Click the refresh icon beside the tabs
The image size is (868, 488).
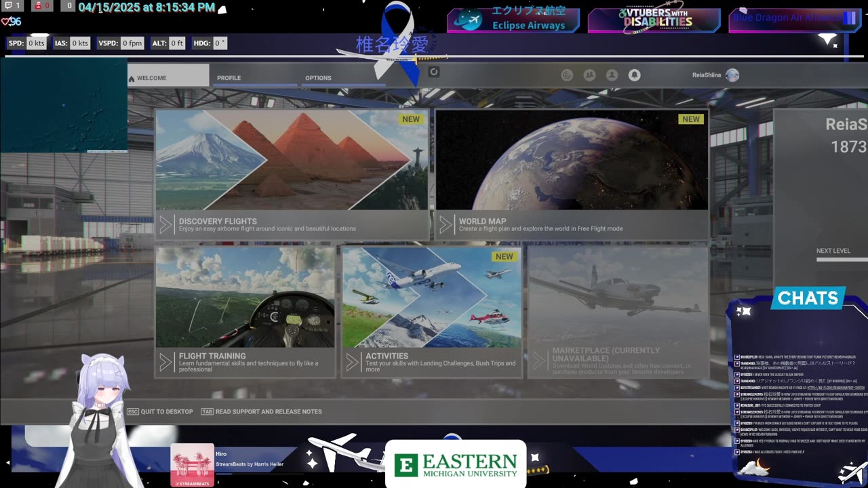pos(434,72)
